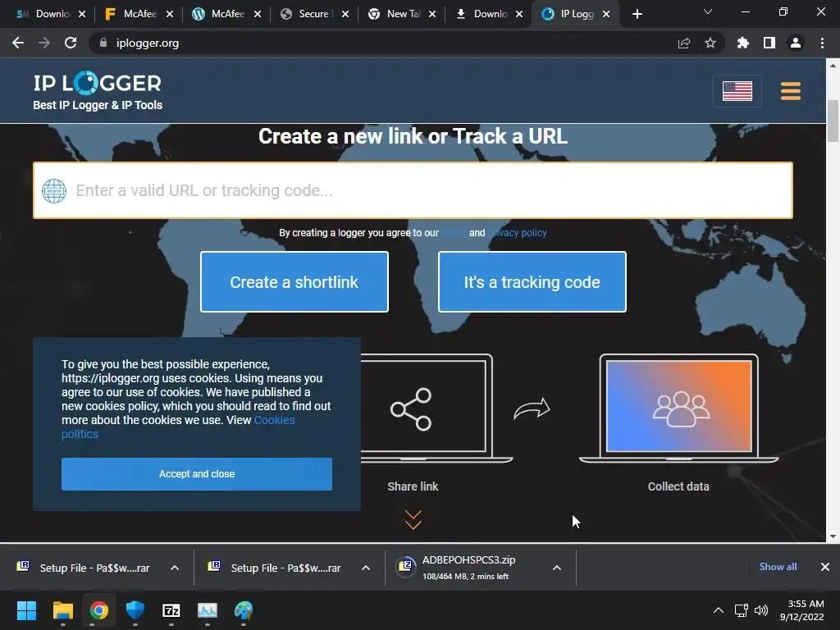Accept and close the cookie notice

point(197,474)
